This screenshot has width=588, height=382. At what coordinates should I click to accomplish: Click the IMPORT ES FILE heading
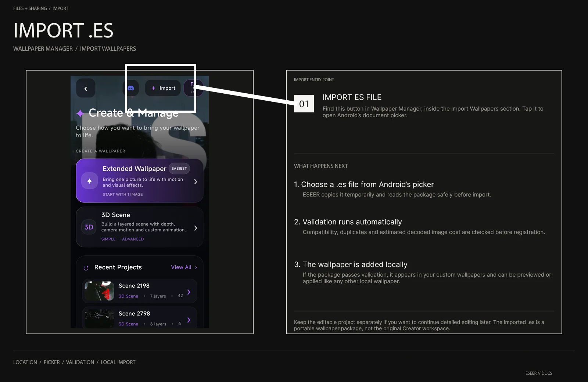[x=352, y=97]
